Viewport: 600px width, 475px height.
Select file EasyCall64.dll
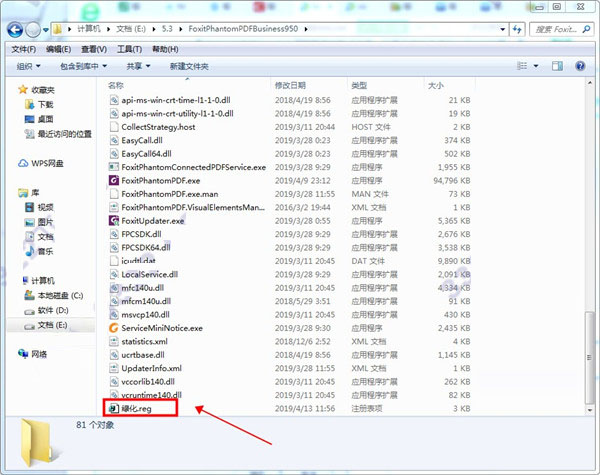point(146,154)
